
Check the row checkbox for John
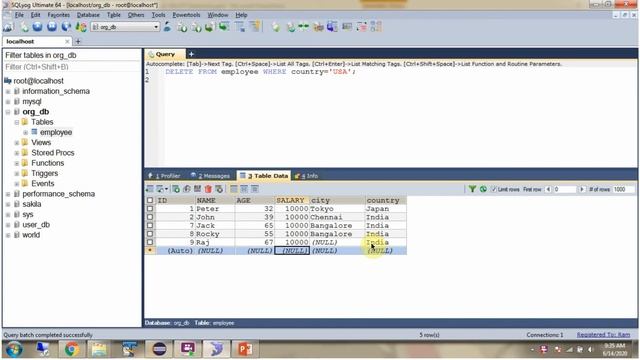[x=150, y=217]
